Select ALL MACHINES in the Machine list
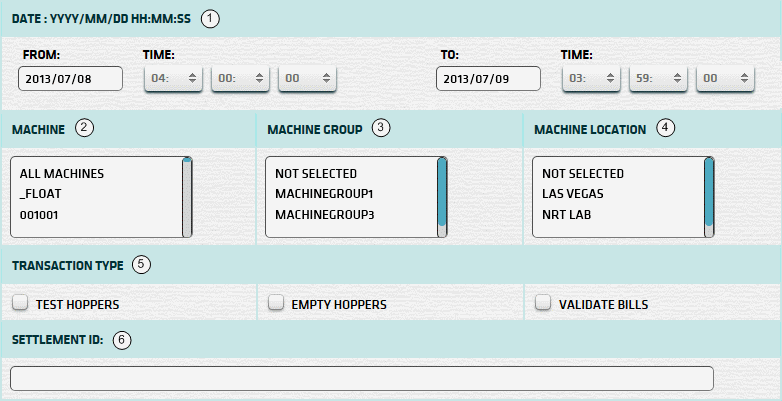The image size is (782, 401). [61, 174]
